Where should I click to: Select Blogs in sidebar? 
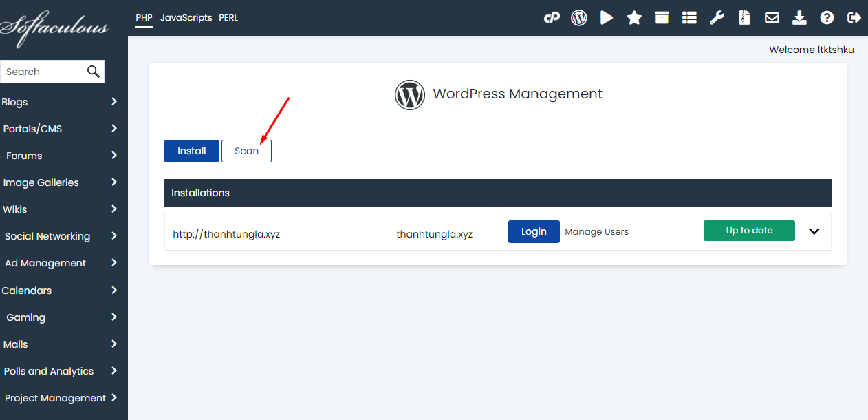point(14,102)
